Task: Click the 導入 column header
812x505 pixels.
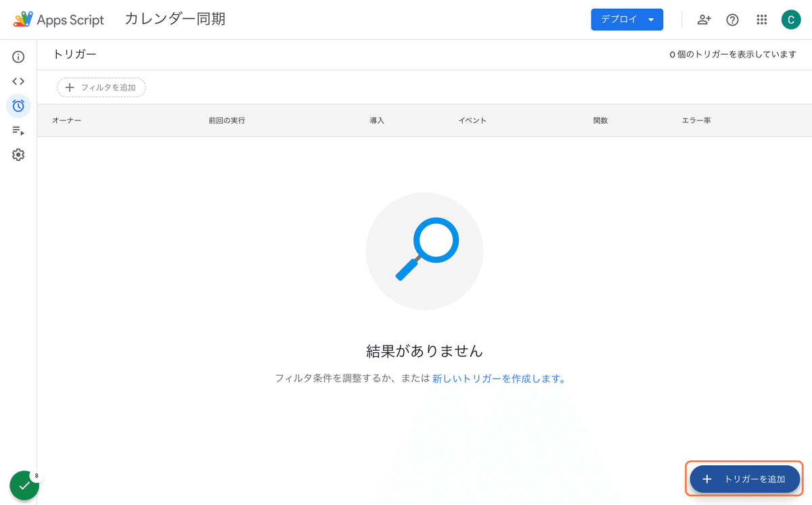Action: tap(377, 120)
